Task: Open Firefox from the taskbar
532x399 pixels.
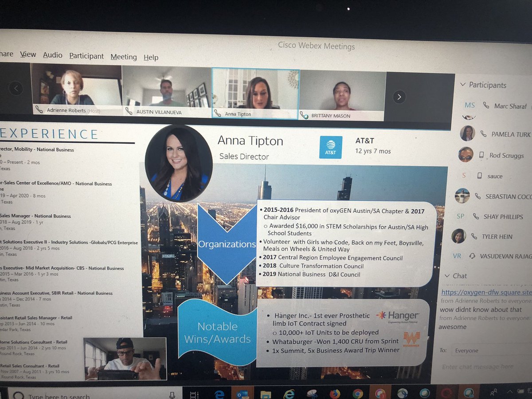Action: click(x=335, y=393)
